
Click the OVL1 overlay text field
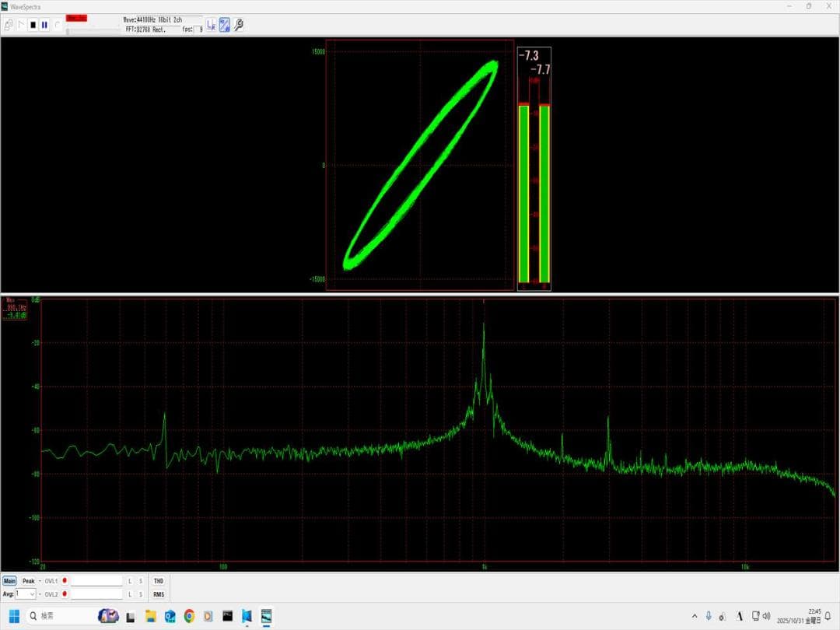[96, 581]
